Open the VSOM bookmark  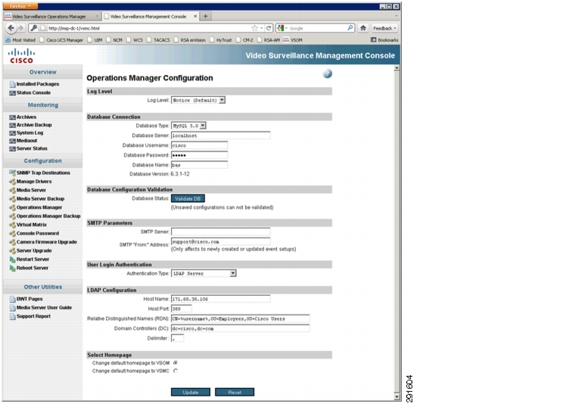pos(293,40)
